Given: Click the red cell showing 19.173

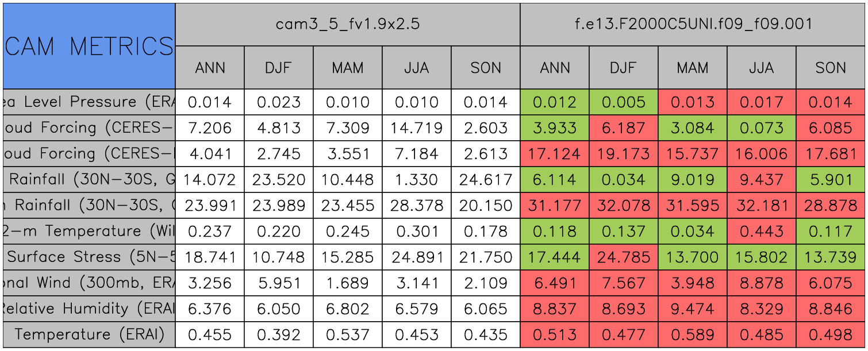Looking at the screenshot, I should [x=623, y=154].
